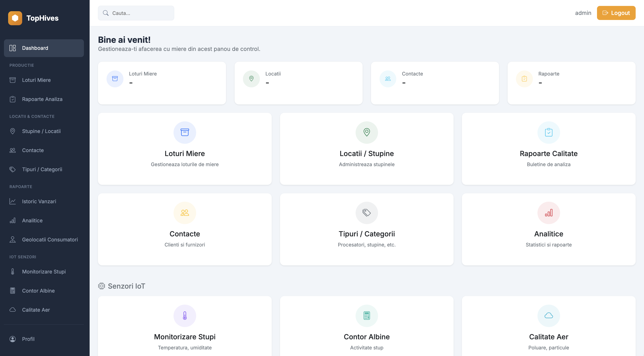Click the Senzori IoT chip icon
Screen dimensions: 644x356
[x=101, y=286]
